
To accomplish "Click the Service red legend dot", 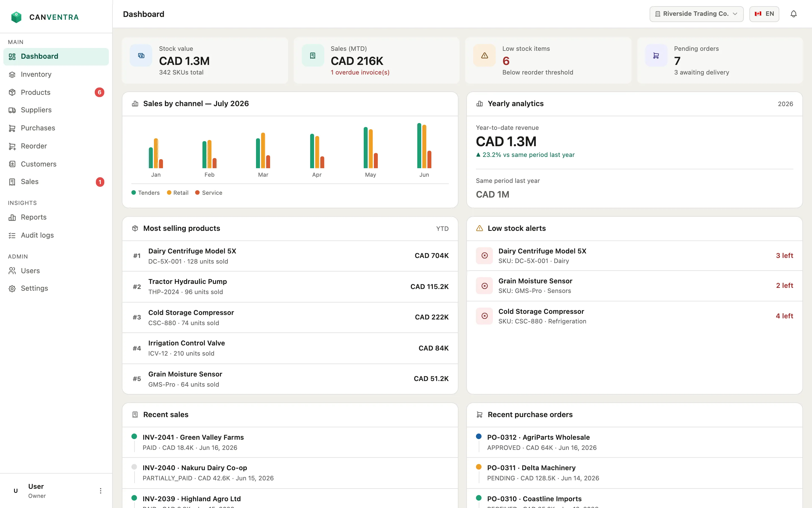I will pos(198,193).
